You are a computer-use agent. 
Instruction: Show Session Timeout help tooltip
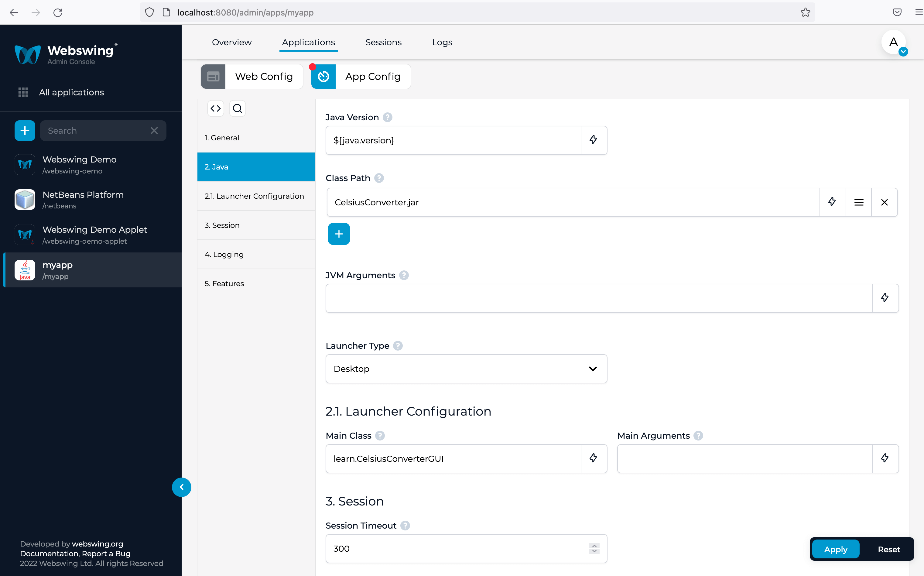[405, 525]
